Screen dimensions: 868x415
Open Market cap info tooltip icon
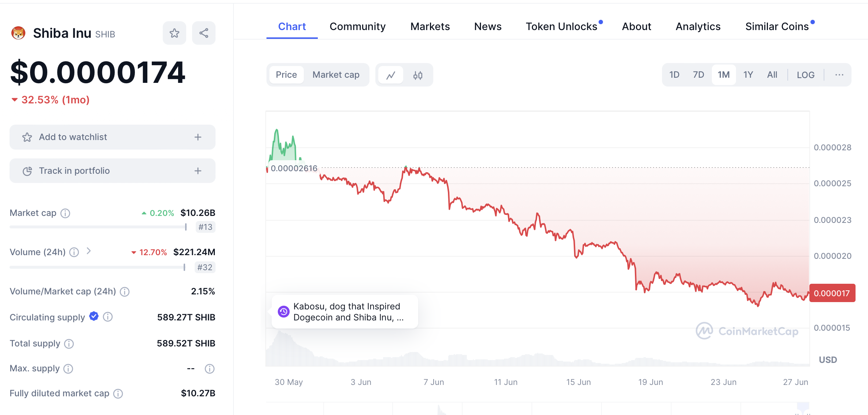[x=65, y=213]
